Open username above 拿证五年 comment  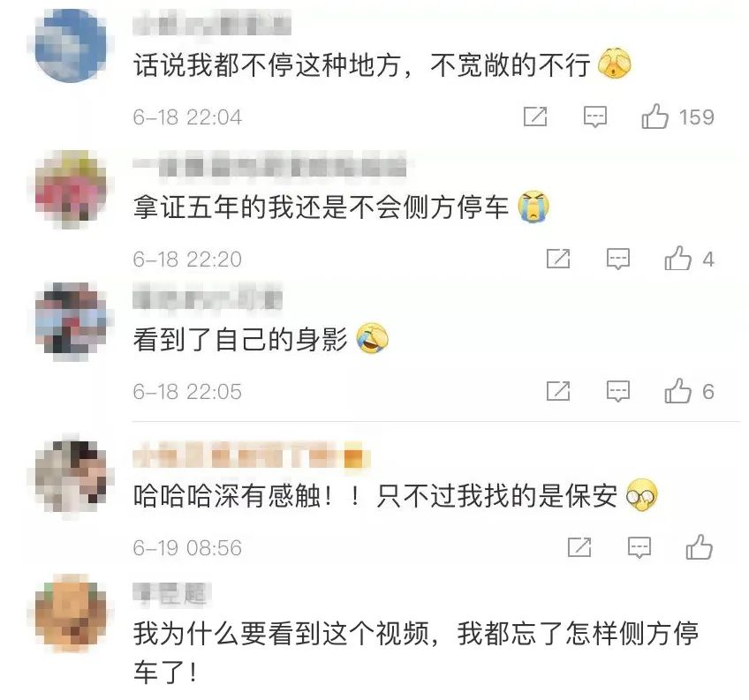coord(270,165)
